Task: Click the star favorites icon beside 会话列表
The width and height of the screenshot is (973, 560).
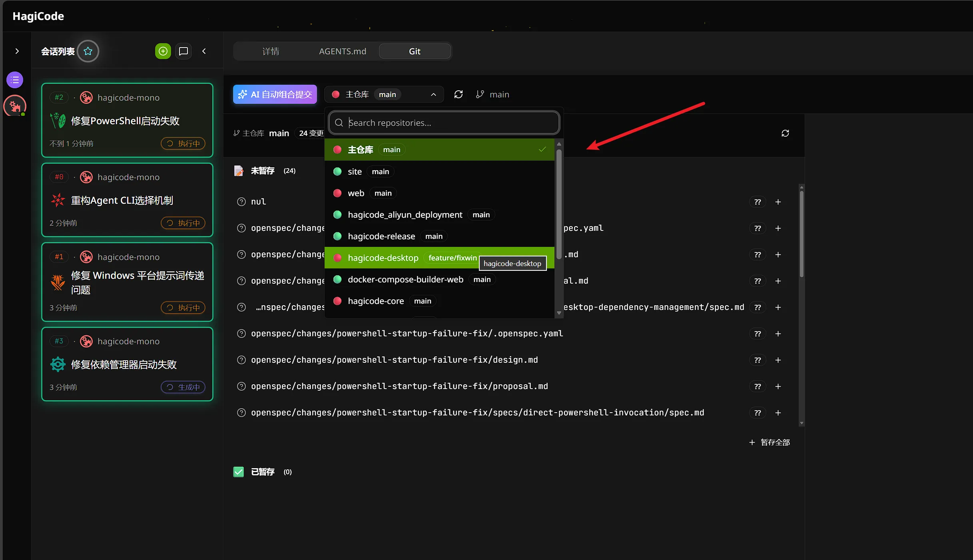Action: point(88,51)
